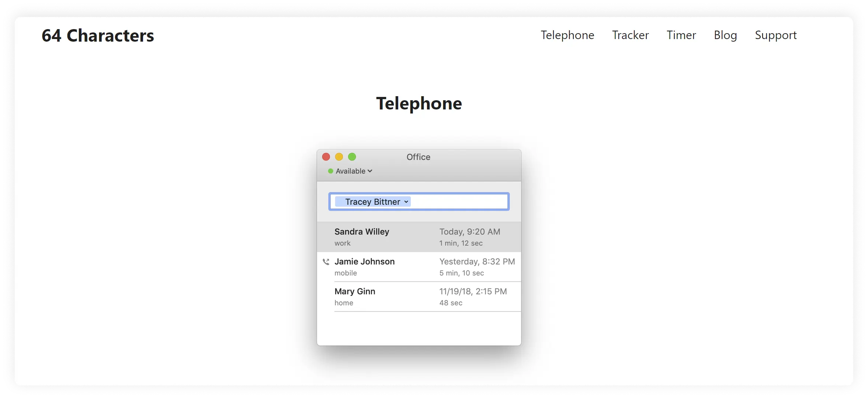Open the Tracker page
Image resolution: width=868 pixels, height=398 pixels.
[630, 35]
